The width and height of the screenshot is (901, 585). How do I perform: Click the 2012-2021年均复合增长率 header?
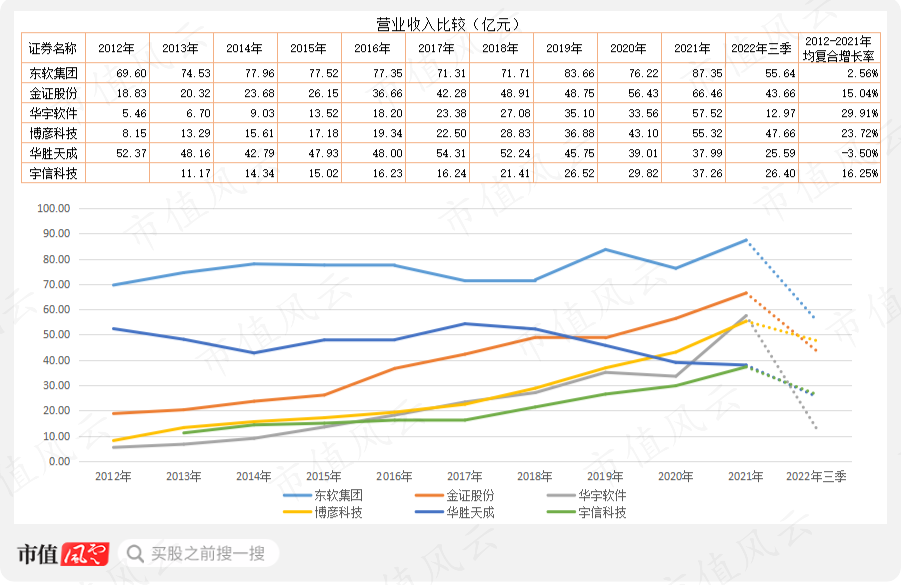coord(839,48)
